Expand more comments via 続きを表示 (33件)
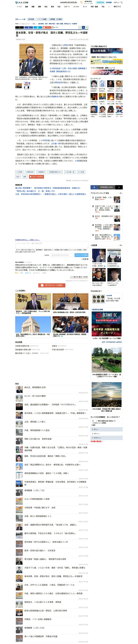Image resolution: width=138 pixels, height=644 pixels. pos(79,277)
